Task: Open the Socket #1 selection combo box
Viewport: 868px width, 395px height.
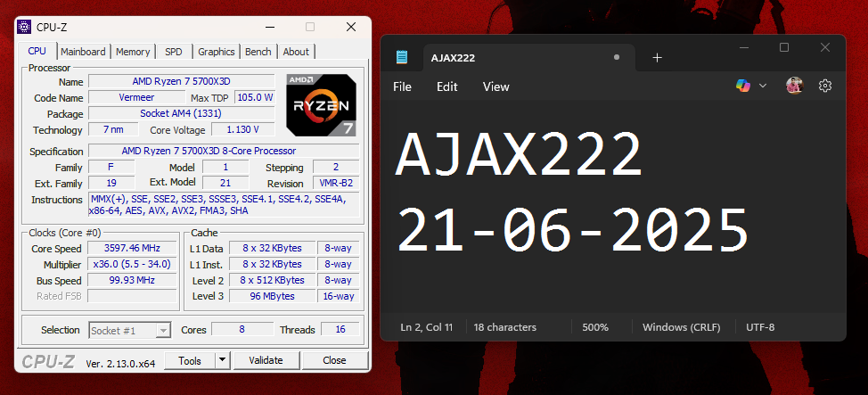Action: tap(129, 331)
